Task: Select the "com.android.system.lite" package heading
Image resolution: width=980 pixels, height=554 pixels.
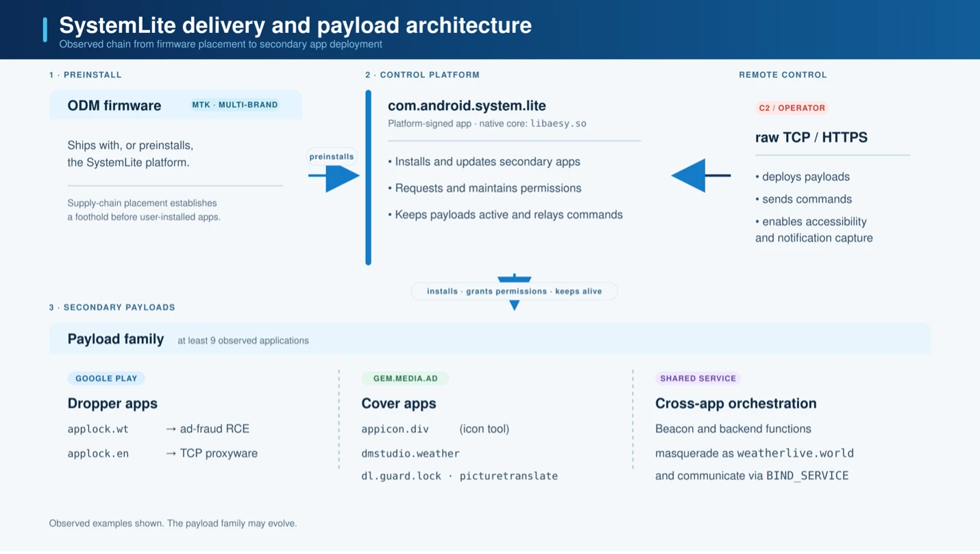Action: point(467,105)
